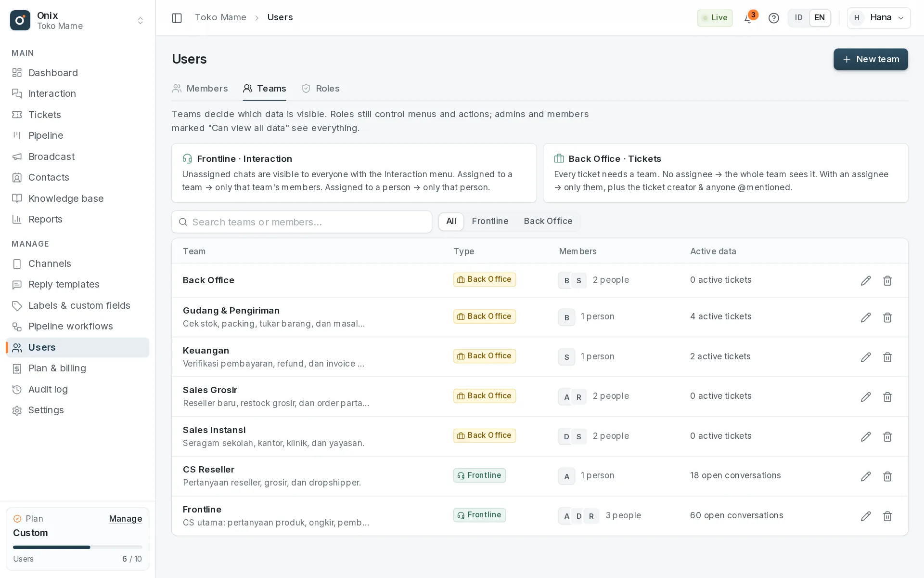Select the Teams tab

[264, 89]
